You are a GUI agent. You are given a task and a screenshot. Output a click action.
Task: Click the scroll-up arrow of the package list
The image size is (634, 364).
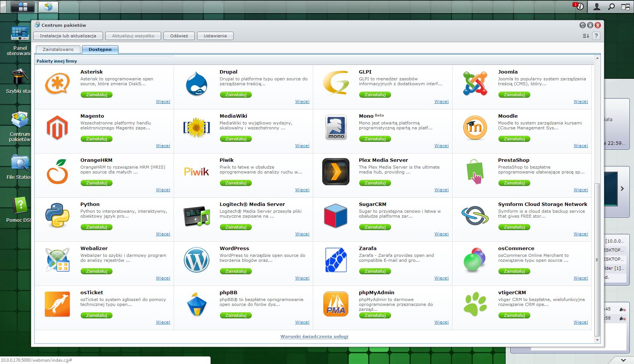[597, 58]
